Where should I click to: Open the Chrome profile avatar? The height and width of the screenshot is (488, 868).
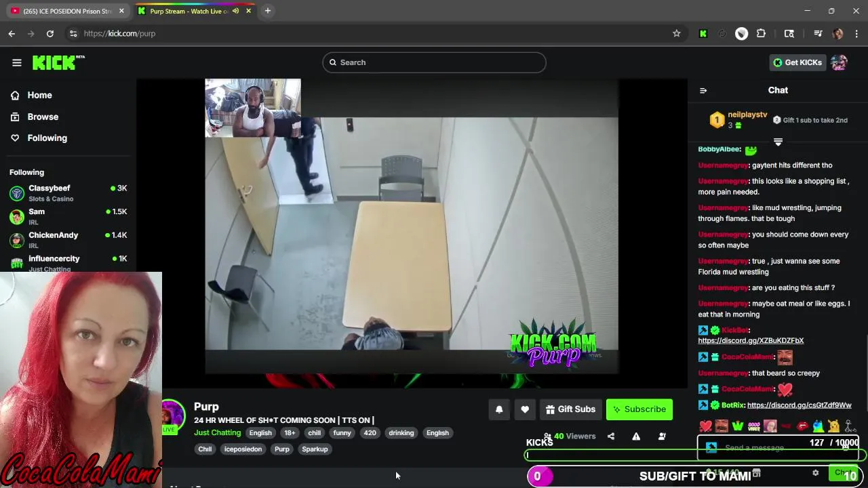(x=837, y=33)
